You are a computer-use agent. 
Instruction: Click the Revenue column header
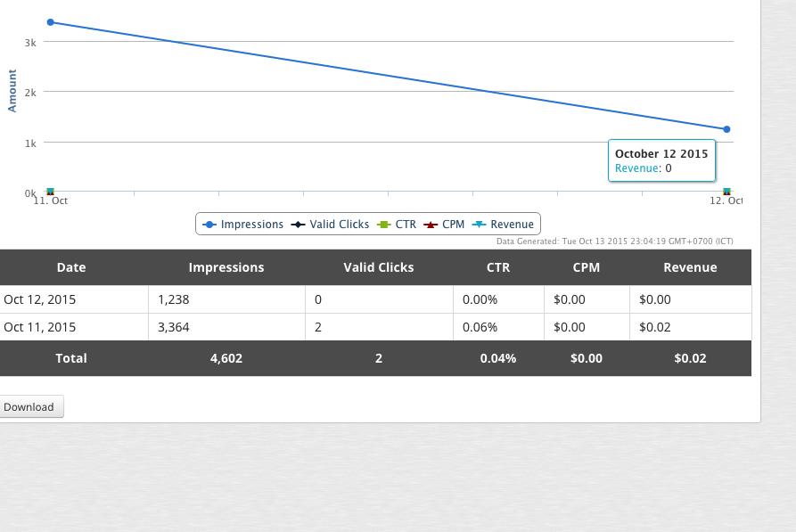(x=690, y=267)
